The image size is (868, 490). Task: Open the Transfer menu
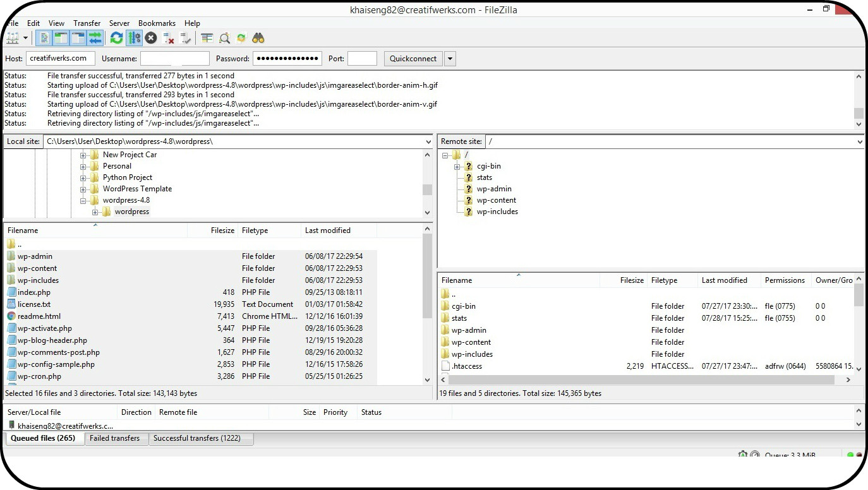point(87,23)
